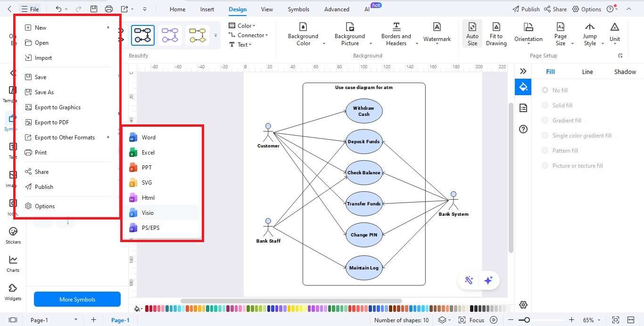Pick the first red swatch in color bar
Screen dimensions: 644x326
click(x=148, y=309)
